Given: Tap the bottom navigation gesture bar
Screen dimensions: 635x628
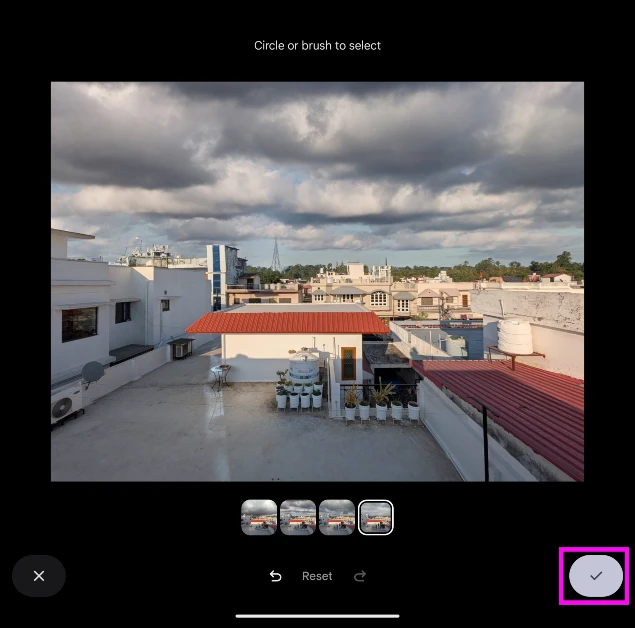Looking at the screenshot, I should point(318,616).
